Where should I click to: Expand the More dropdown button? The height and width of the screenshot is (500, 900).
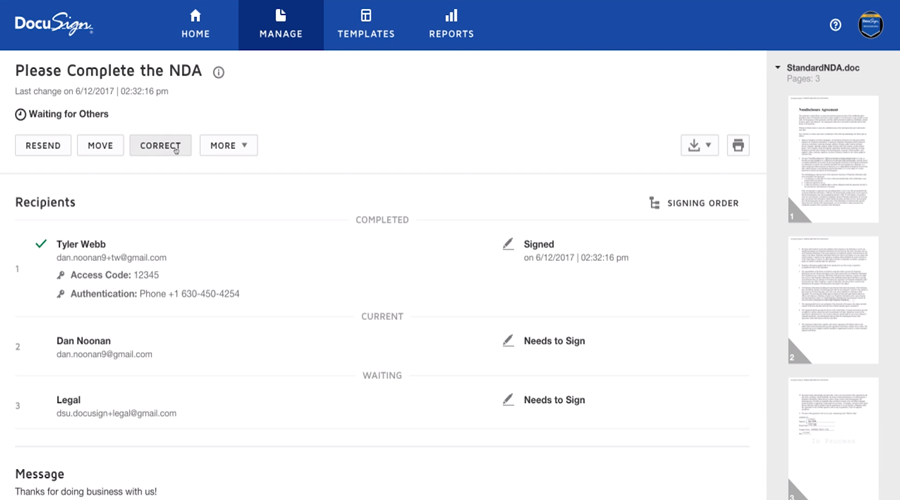228,145
